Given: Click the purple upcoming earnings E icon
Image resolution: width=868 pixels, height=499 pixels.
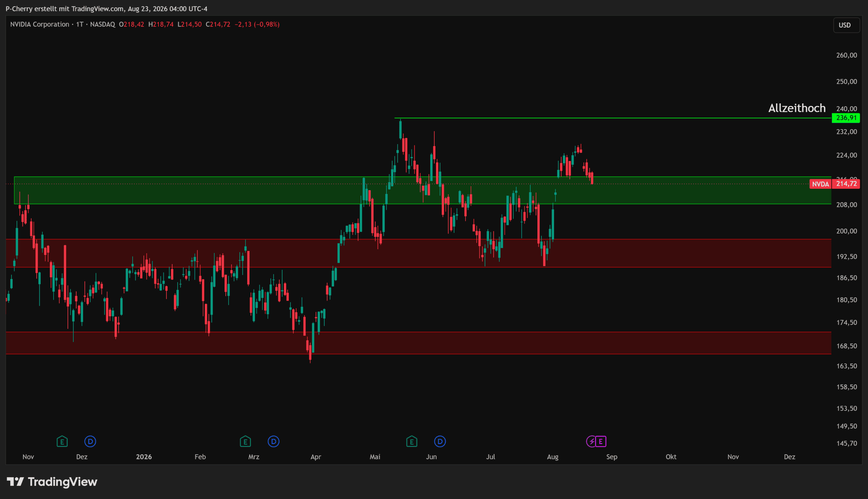Looking at the screenshot, I should [601, 441].
